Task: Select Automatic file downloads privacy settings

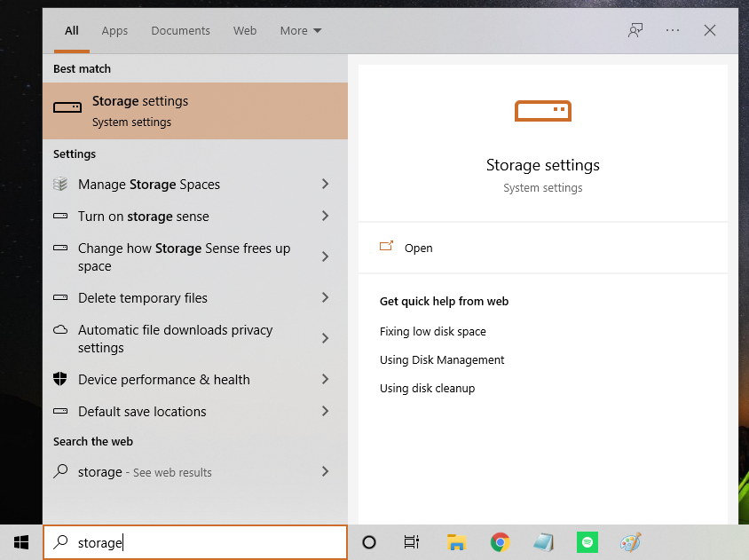Action: 195,339
